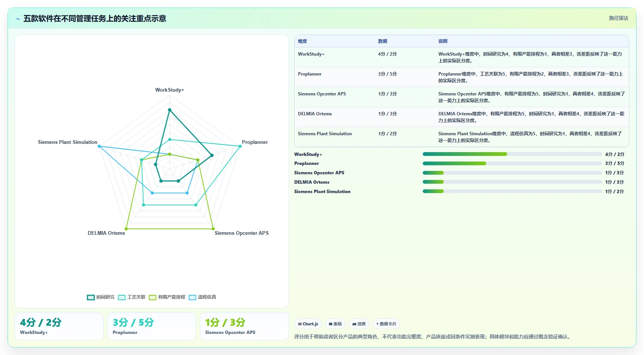
Task: Click the 有限产能排程 point at Siemens Opcenter APS vertex
Action: (213, 229)
